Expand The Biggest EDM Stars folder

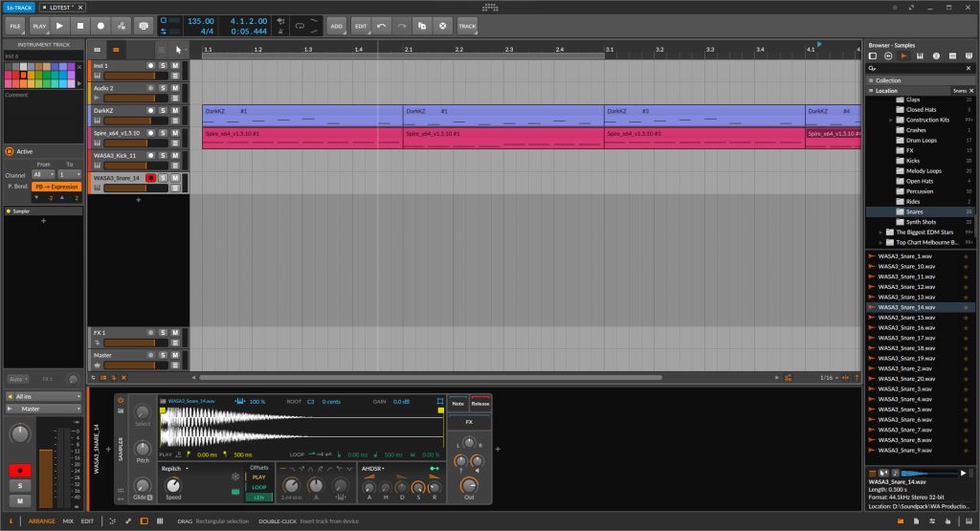[881, 232]
